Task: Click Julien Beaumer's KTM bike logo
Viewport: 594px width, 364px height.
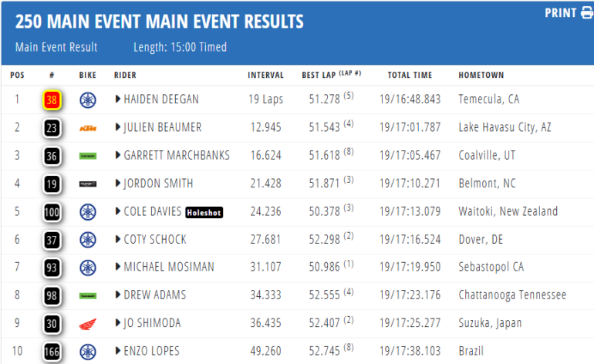Action: (88, 128)
